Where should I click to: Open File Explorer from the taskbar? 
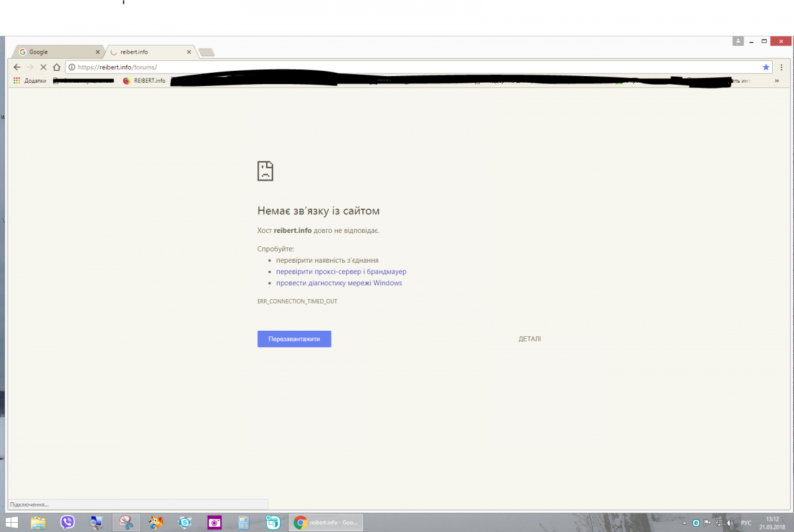[38, 523]
